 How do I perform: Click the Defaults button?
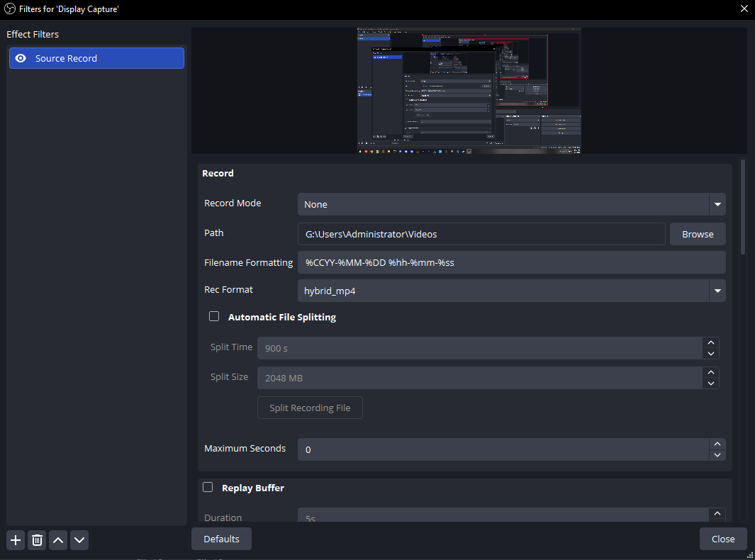coord(221,539)
